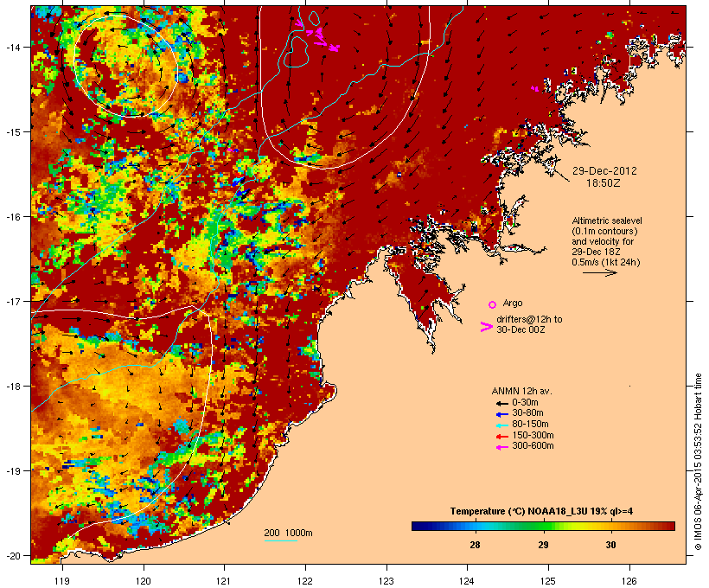
Task: Click the time label 18:50Z
Action: (x=604, y=183)
